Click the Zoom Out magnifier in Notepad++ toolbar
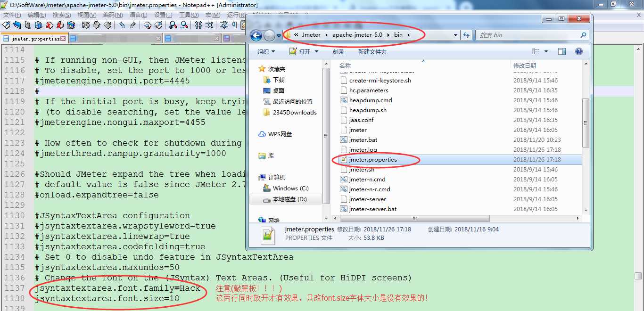Viewport: 644px width, 311px height. [x=184, y=25]
